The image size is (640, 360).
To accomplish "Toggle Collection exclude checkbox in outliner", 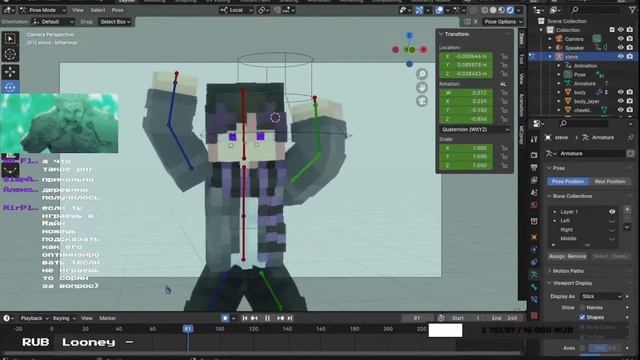I will tap(612, 30).
